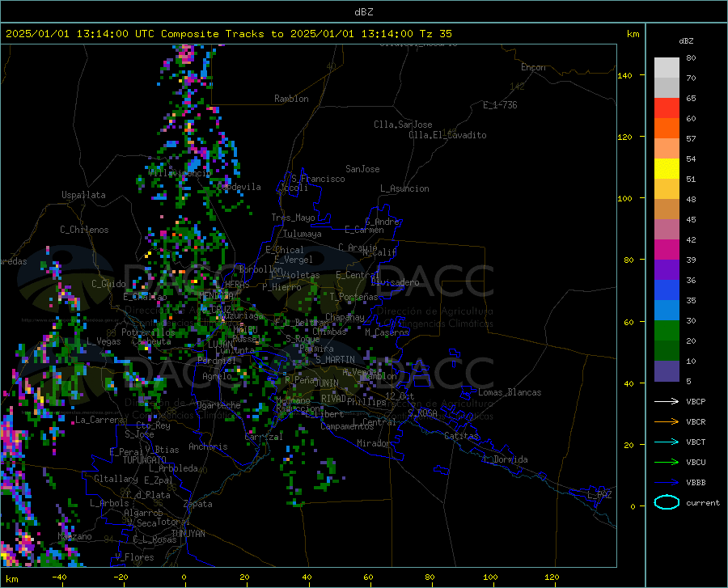The image size is (728, 588).
Task: Click the 'Tulumaya' map label
Action: 302,234
